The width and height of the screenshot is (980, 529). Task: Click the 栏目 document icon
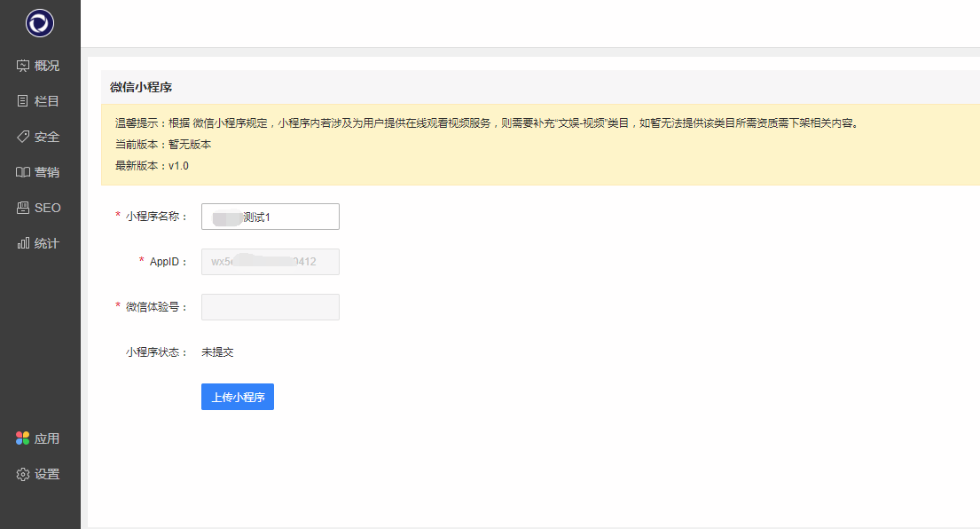coord(22,100)
